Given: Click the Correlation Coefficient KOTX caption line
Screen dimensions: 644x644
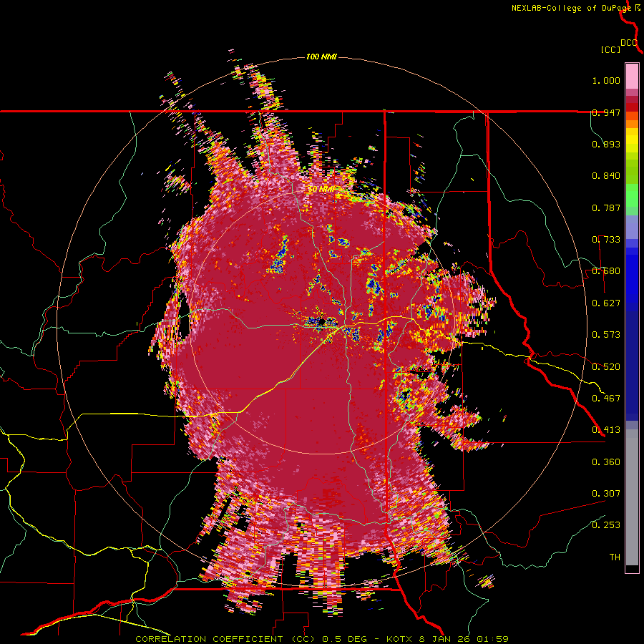Looking at the screenshot, I should pos(321,639).
